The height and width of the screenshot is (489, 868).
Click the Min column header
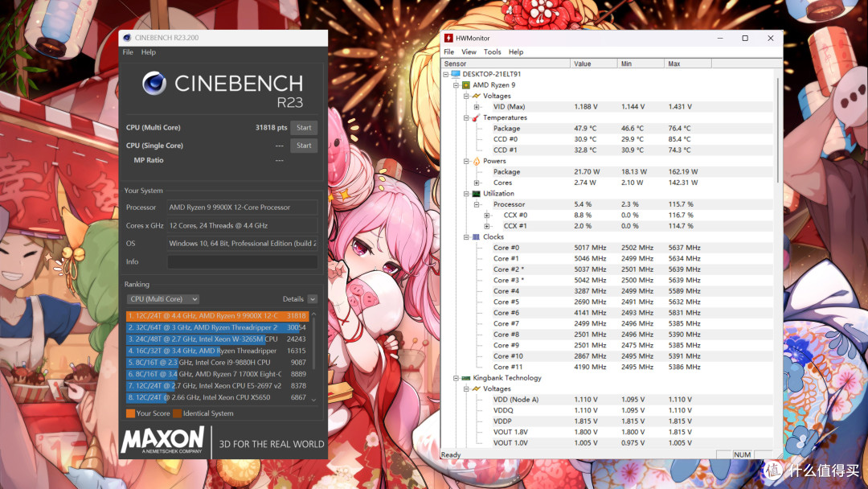click(641, 64)
